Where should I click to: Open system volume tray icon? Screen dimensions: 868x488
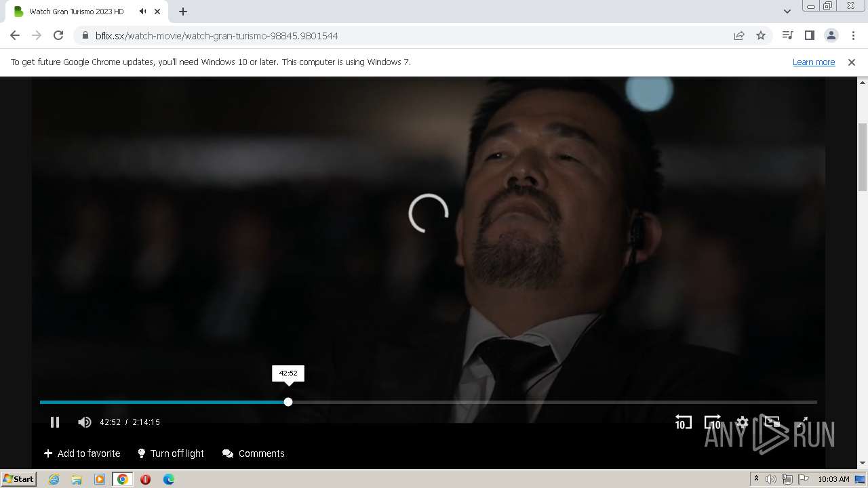[771, 479]
